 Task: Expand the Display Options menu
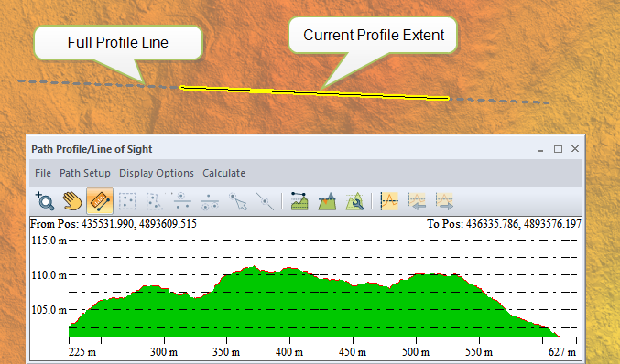click(157, 173)
